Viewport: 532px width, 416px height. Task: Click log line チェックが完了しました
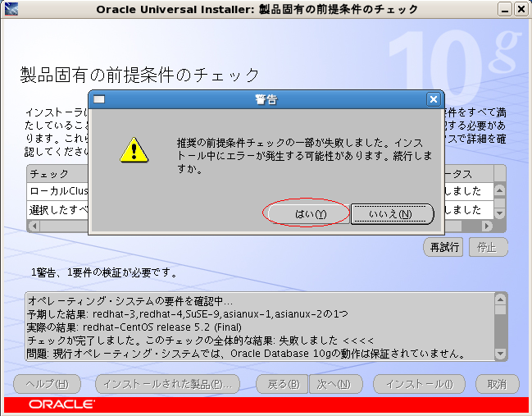200,341
